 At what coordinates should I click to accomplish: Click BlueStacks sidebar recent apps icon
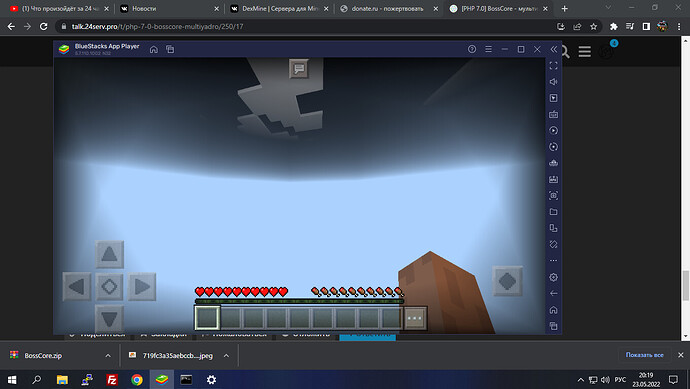554,326
